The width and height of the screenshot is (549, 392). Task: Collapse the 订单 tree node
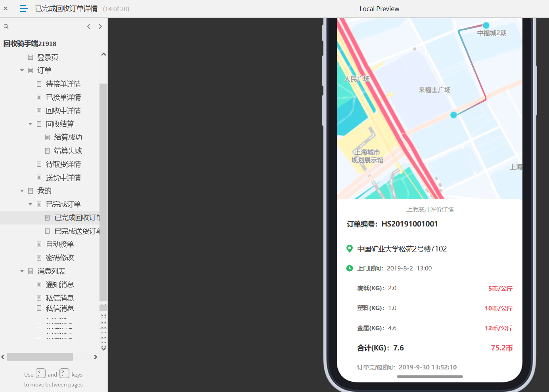click(x=22, y=70)
